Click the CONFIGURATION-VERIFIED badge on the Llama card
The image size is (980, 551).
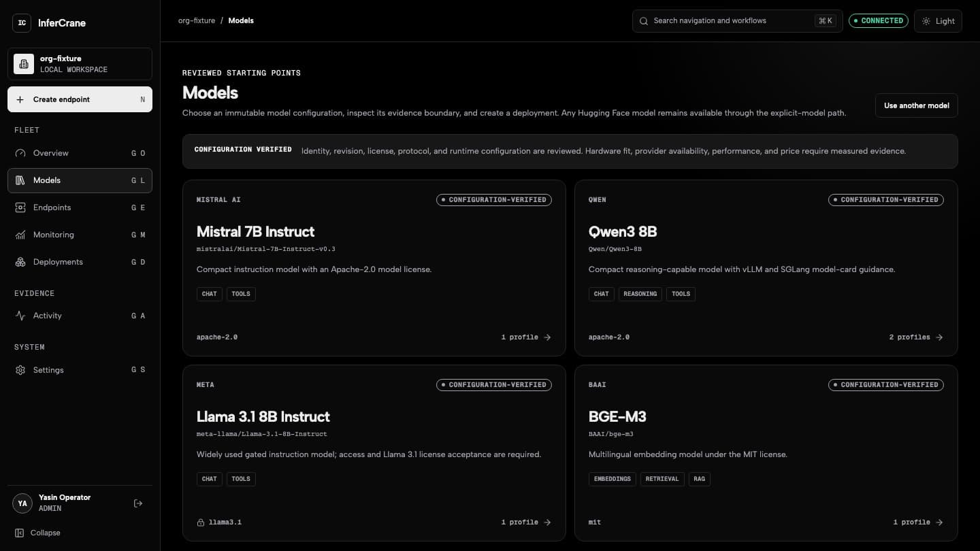(494, 385)
